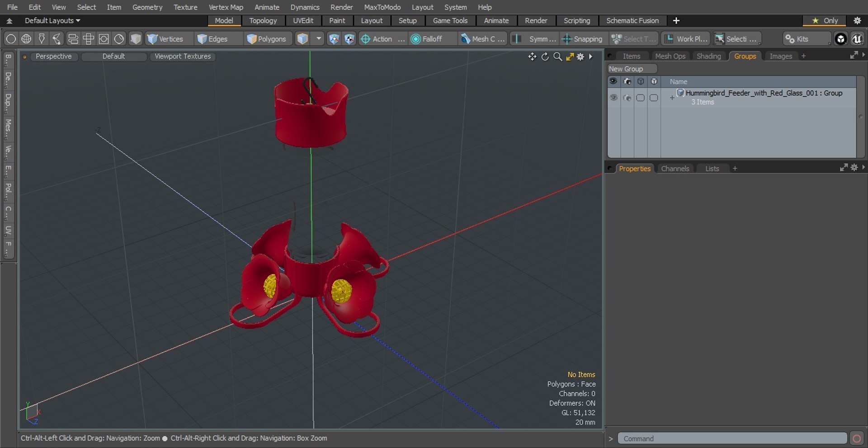The height and width of the screenshot is (448, 868).
Task: Toggle the Only star button
Action: [825, 20]
